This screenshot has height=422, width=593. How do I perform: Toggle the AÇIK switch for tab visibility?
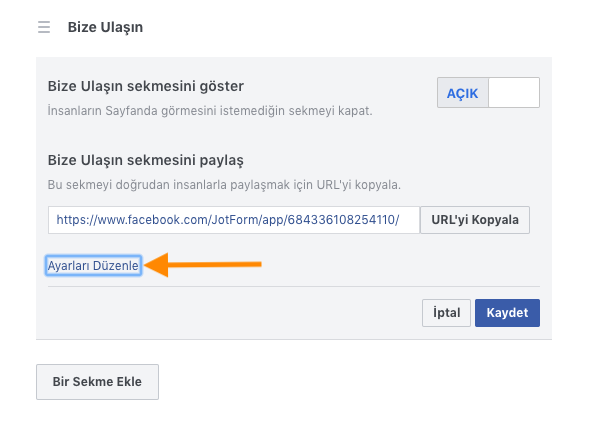(488, 93)
